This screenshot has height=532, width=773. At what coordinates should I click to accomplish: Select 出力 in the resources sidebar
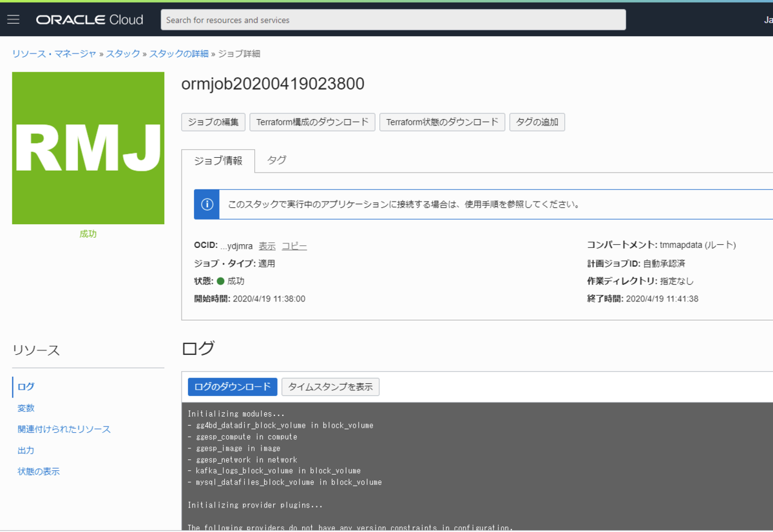pos(26,451)
